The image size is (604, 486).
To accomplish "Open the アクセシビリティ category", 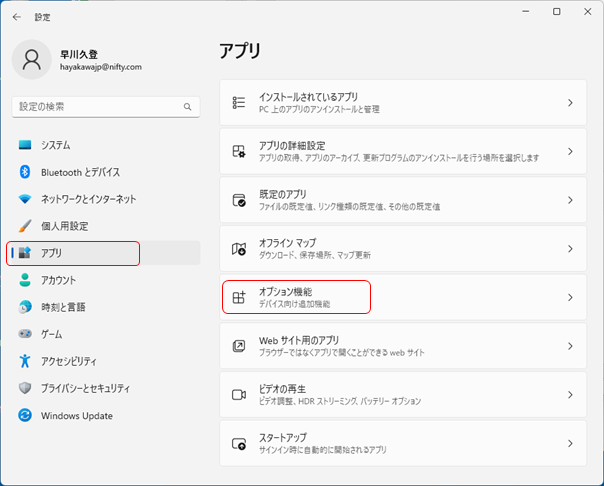I will [69, 361].
